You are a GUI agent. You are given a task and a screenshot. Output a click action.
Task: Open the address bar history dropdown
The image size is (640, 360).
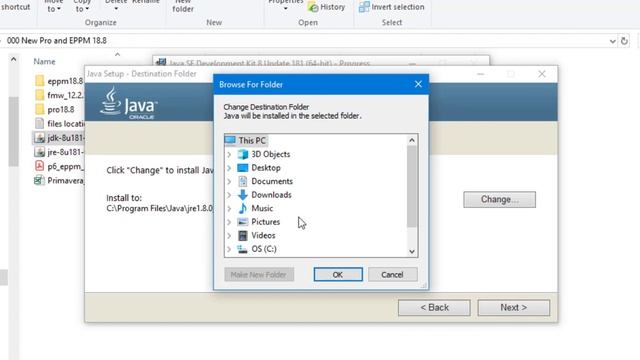[613, 41]
